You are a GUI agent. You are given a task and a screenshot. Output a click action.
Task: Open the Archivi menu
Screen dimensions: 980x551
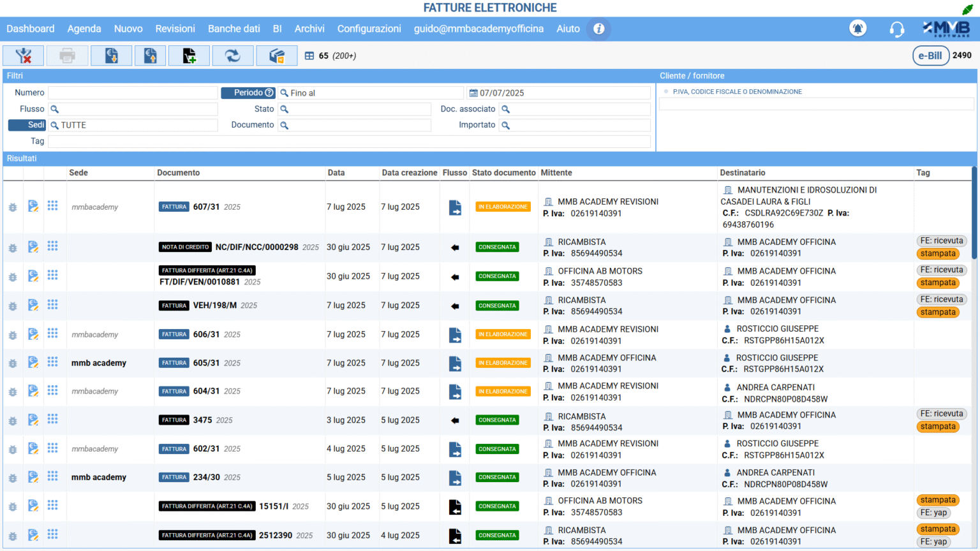309,29
